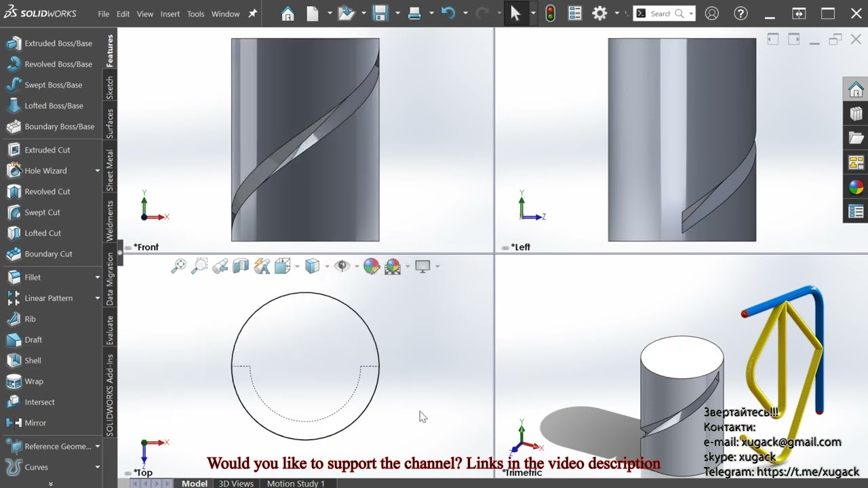
Task: Expand Linear Pattern dropdown arrow
Action: (x=98, y=298)
